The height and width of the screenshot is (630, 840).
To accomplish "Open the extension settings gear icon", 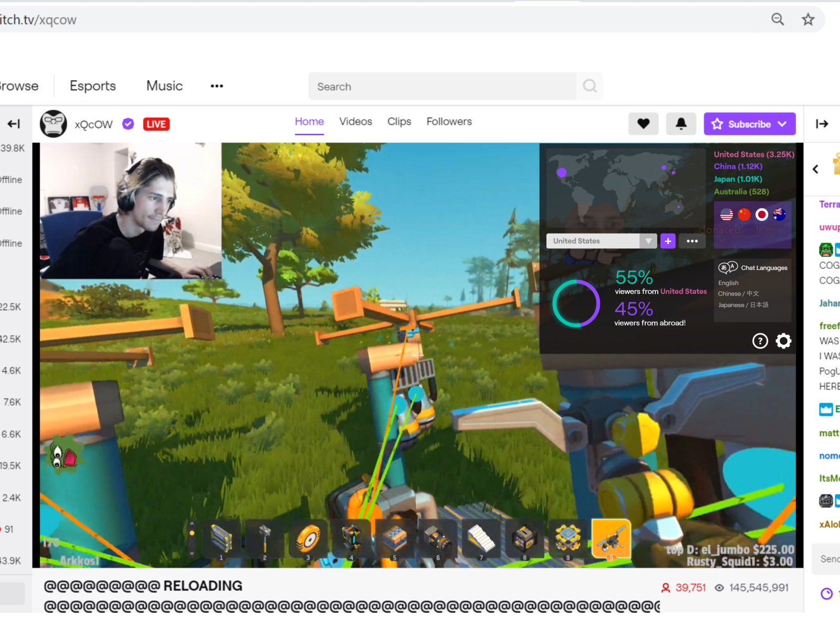I will 783,341.
